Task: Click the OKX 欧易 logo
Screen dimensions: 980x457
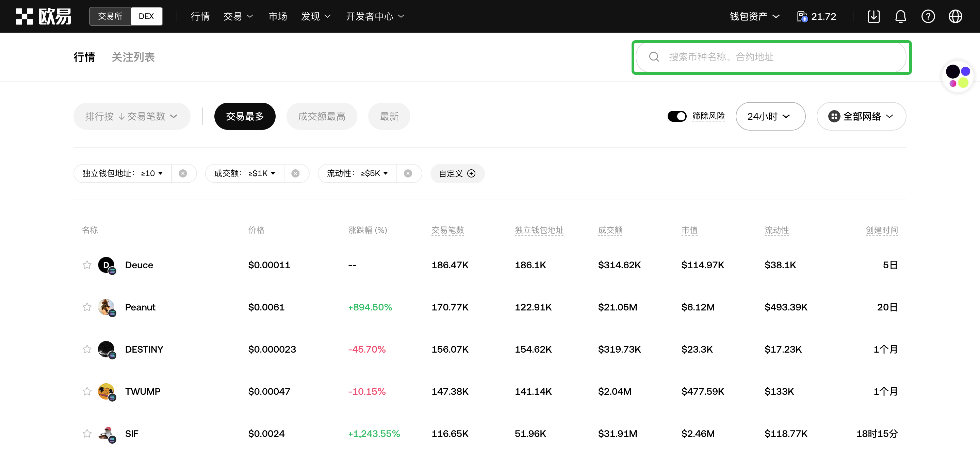Action: 43,16
